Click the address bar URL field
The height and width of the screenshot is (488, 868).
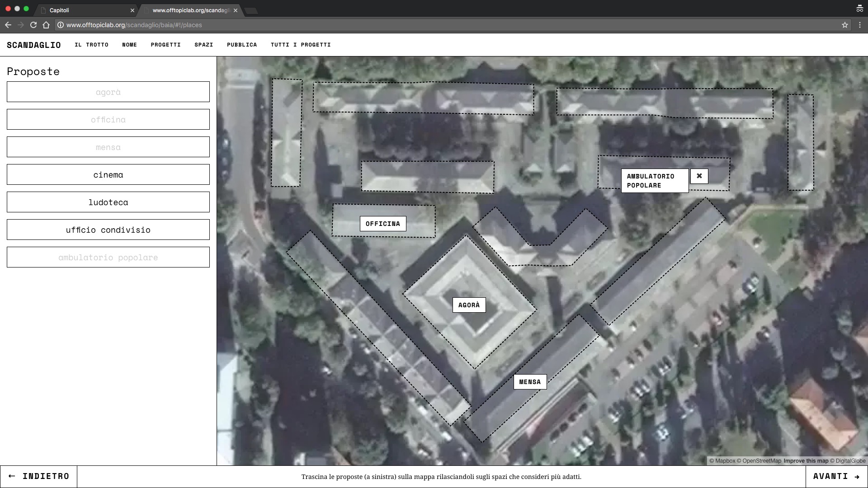pos(452,25)
